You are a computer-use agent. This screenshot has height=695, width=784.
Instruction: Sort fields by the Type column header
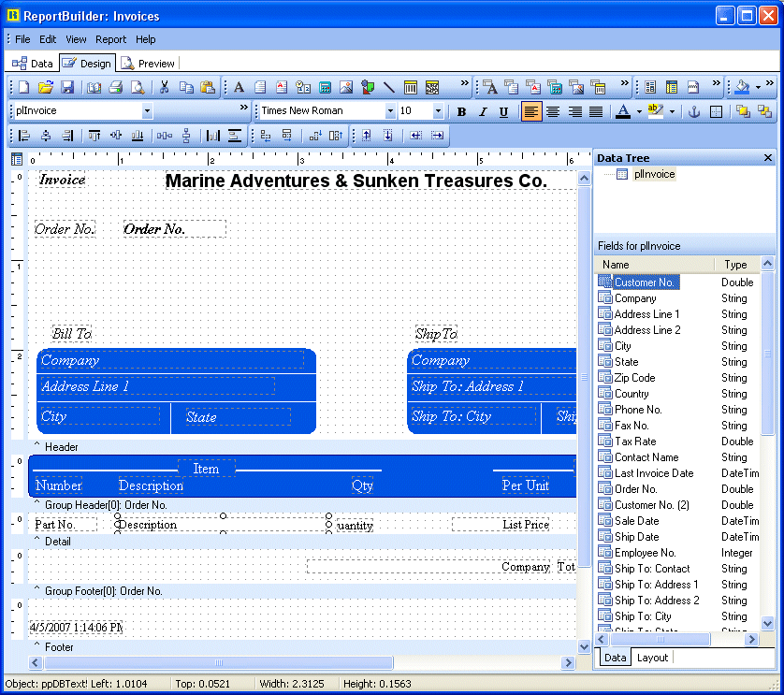click(737, 265)
